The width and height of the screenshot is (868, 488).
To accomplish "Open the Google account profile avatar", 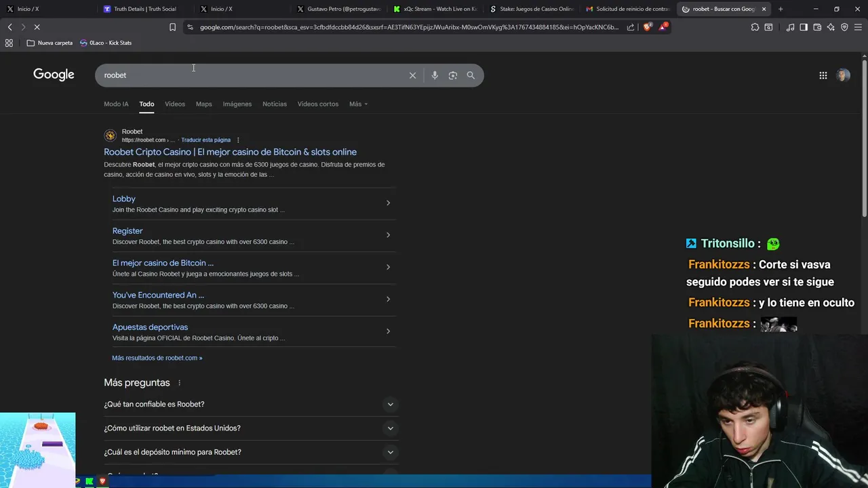I will pyautogui.click(x=843, y=75).
